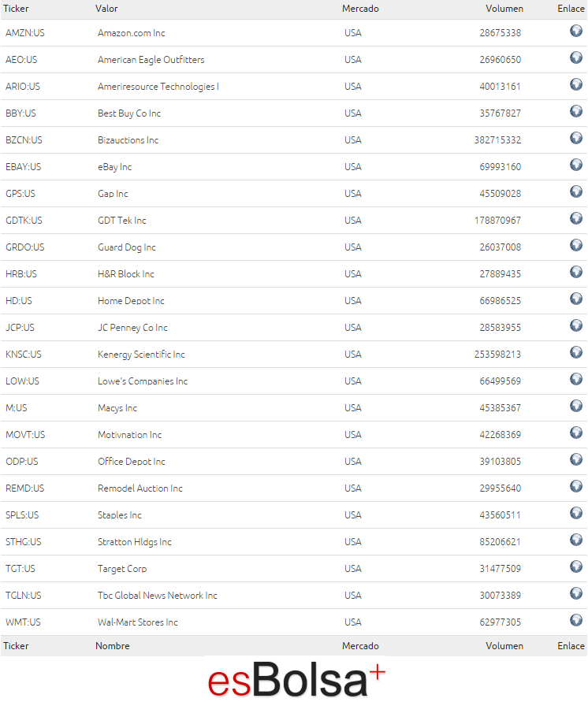Viewport: 588px width, 702px height.
Task: Open the globe link for Office Depot Inc
Action: point(576,460)
